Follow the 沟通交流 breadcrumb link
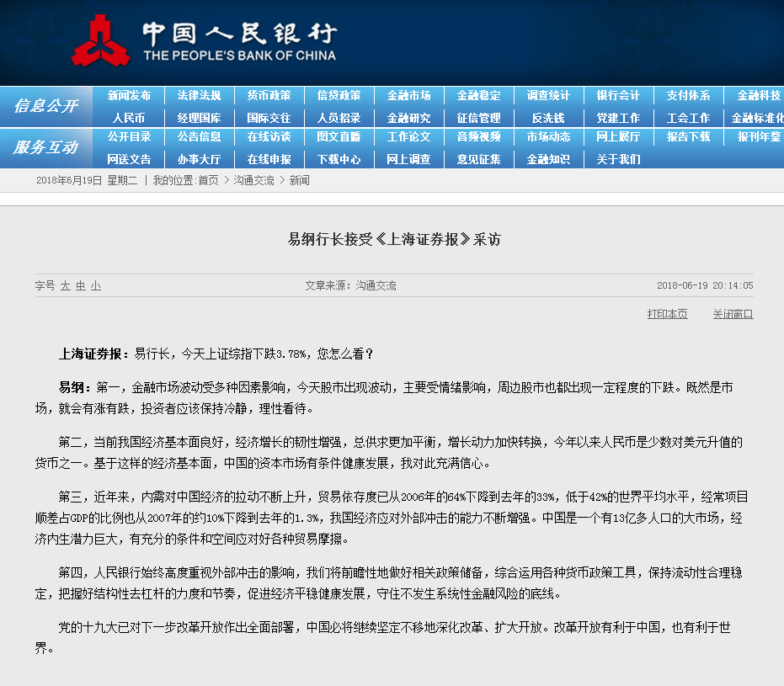784x686 pixels. coord(253,180)
